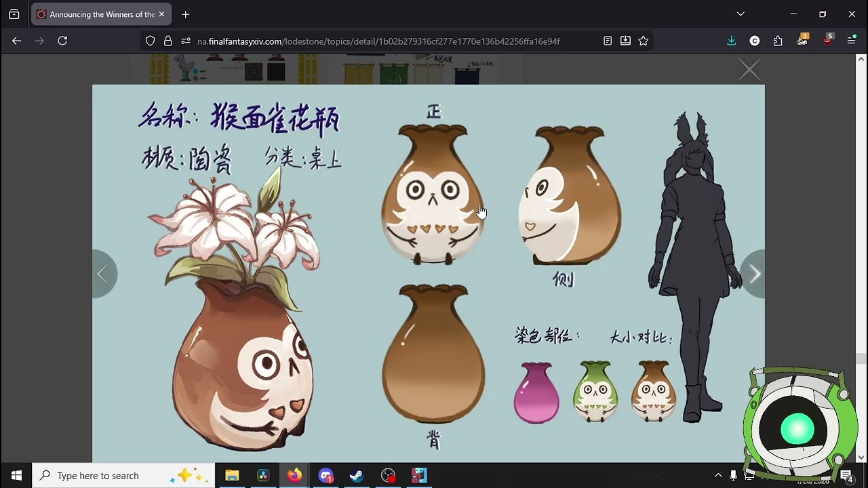
Task: Click the front view owl vase drawing
Action: [x=433, y=194]
